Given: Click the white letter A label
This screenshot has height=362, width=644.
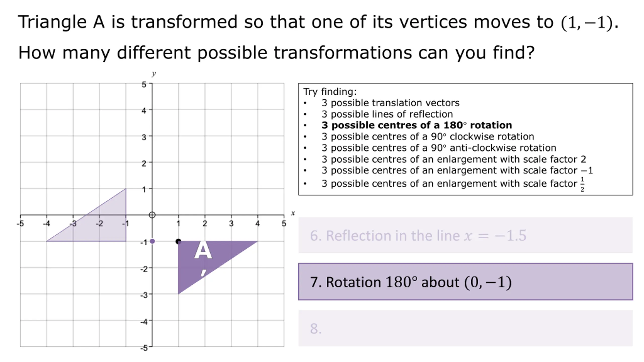Looking at the screenshot, I should (x=203, y=250).
